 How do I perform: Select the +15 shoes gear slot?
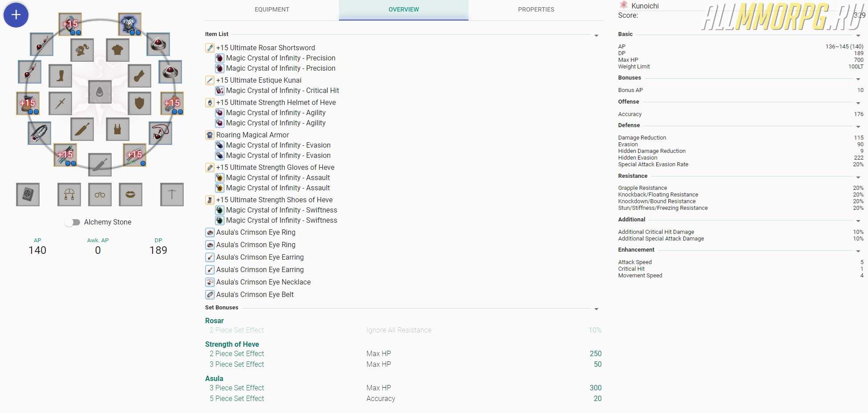[x=28, y=103]
